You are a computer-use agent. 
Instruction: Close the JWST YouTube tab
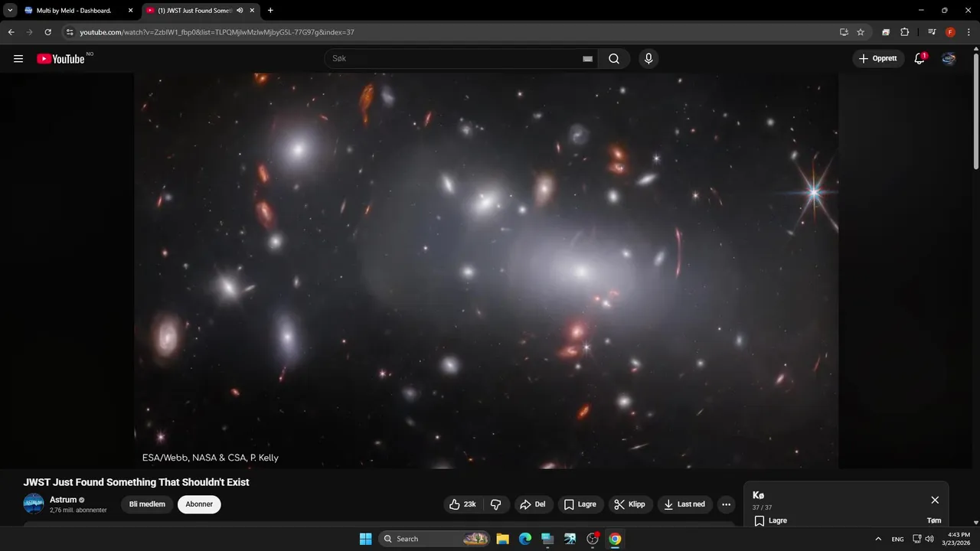[x=253, y=11]
